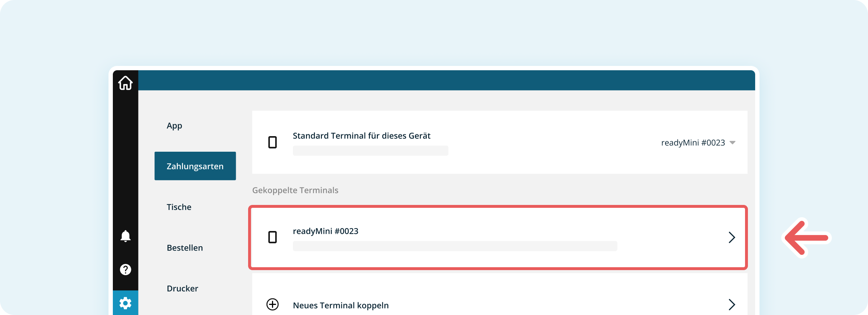Screen dimensions: 868x315
Task: Click the Neues Terminal koppeln label
Action: (341, 305)
